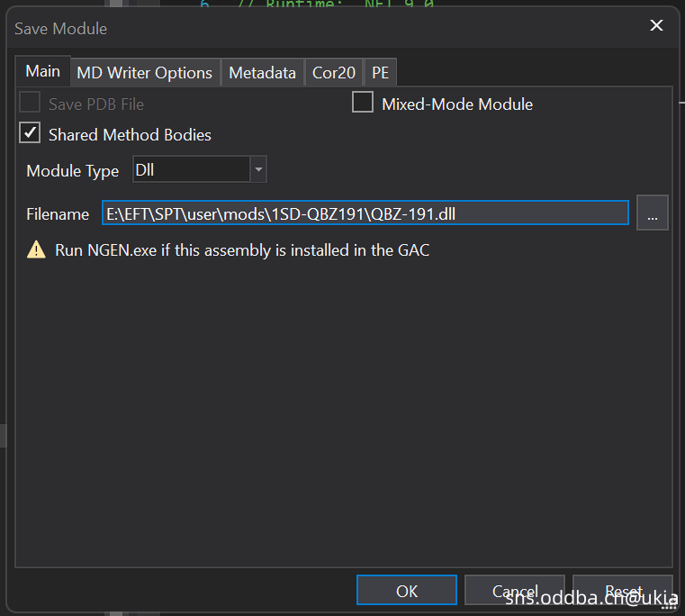The width and height of the screenshot is (685, 616).
Task: Click the NGEN.exe warning message text
Action: point(242,250)
